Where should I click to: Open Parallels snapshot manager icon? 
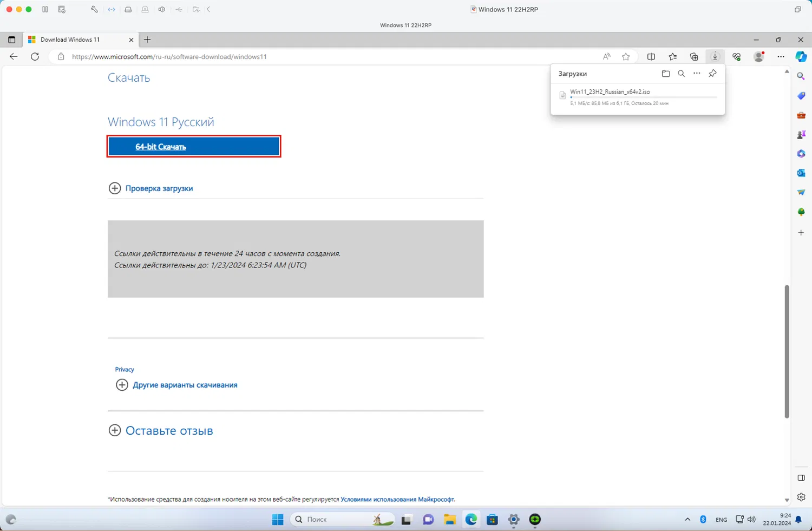coord(62,9)
